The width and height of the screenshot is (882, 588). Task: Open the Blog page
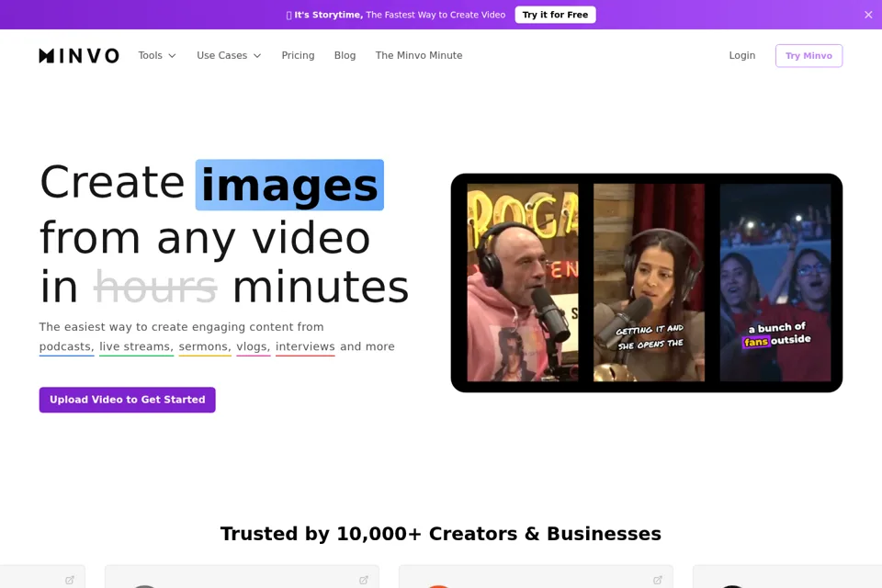coord(345,56)
